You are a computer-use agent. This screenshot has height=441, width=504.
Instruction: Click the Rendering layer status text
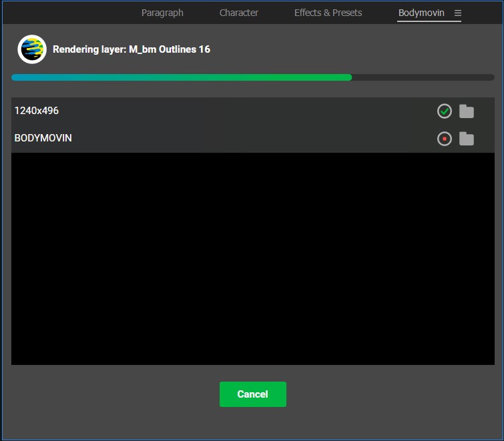(x=131, y=49)
